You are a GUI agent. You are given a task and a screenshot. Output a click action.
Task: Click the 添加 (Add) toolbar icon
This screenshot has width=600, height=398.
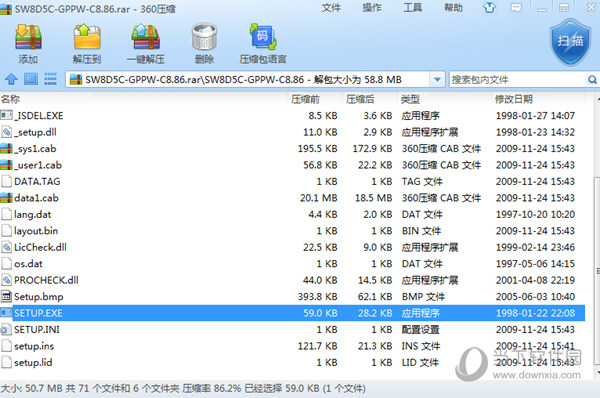coord(28,37)
